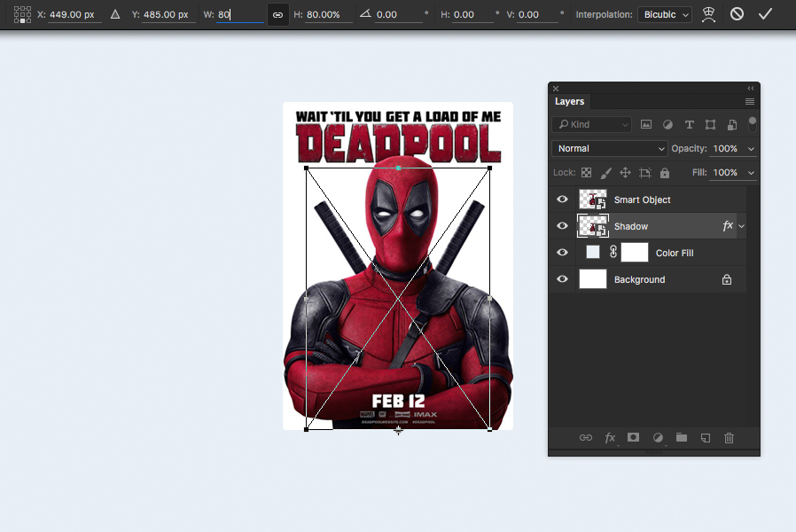Add a layer mask from the panel bottom
Image resolution: width=796 pixels, height=532 pixels.
click(633, 437)
